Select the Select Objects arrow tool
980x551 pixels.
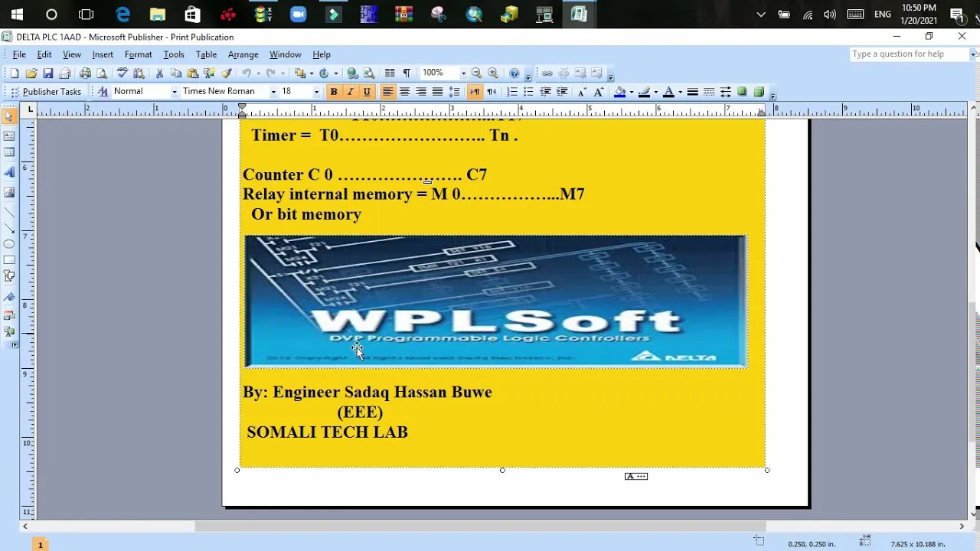[9, 116]
